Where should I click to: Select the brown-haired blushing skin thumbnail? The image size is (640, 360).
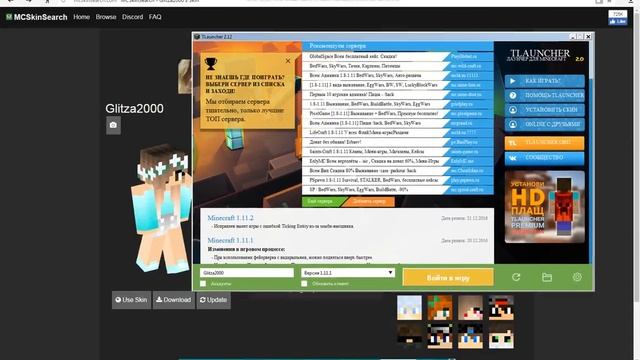point(470,308)
